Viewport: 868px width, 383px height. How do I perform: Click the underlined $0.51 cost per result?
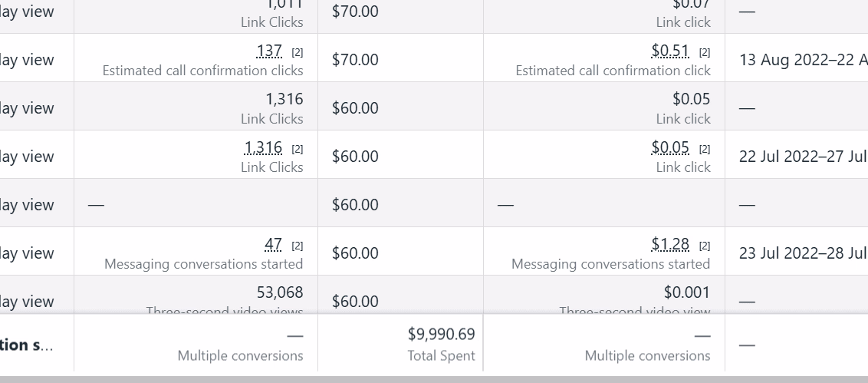click(x=669, y=51)
